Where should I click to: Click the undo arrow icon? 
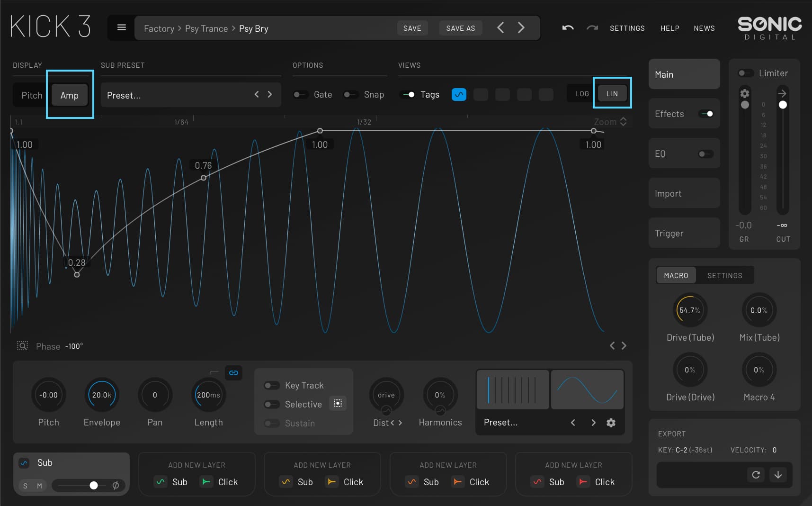pos(568,28)
